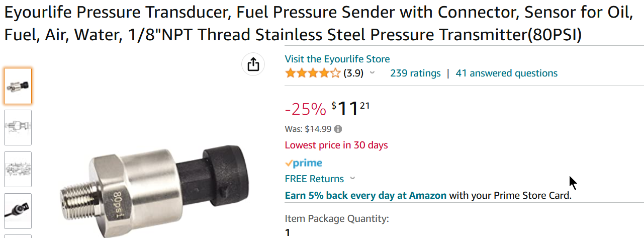The height and width of the screenshot is (238, 644).
Task: Click the $11.21 current price
Action: [350, 108]
